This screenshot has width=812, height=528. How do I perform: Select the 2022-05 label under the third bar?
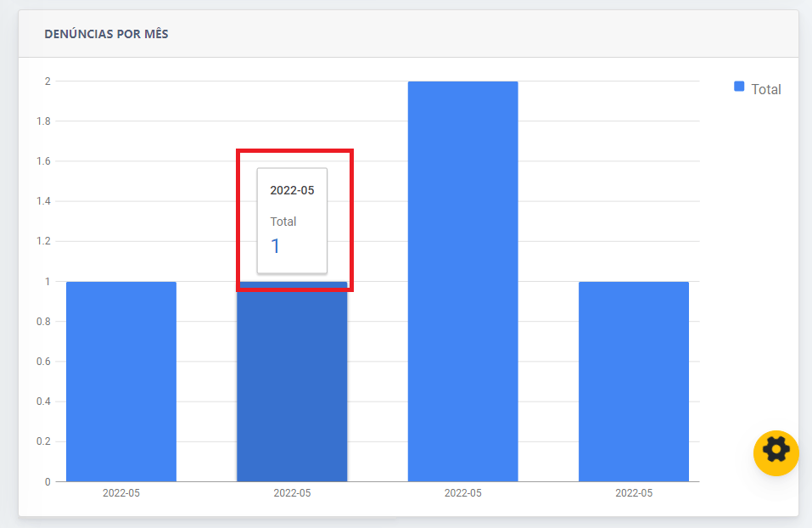click(x=462, y=492)
